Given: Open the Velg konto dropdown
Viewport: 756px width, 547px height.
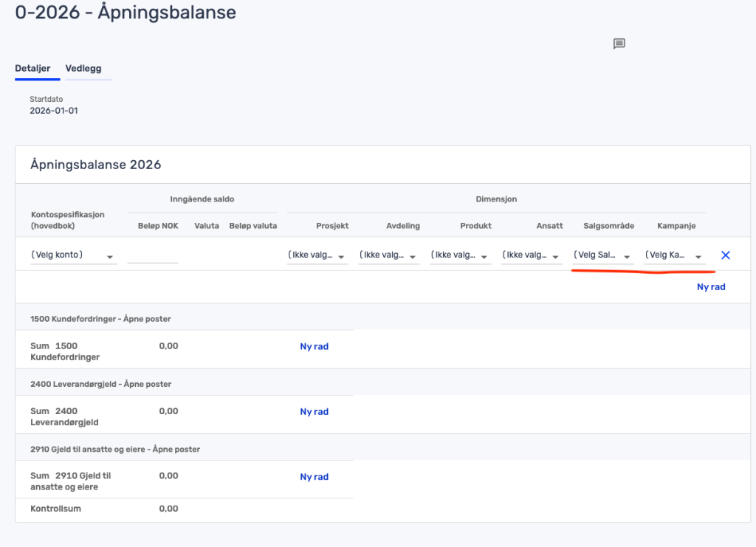Looking at the screenshot, I should click(x=73, y=255).
